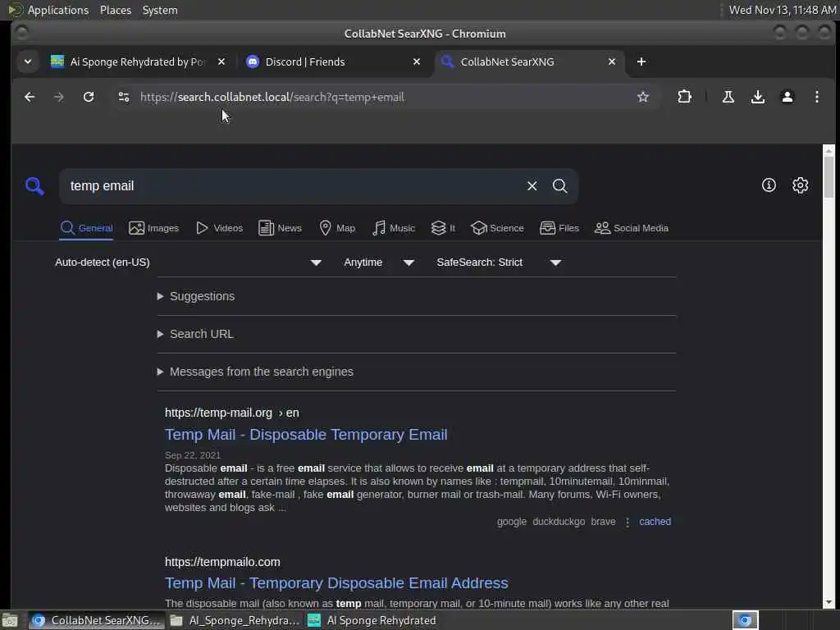Switch to Videos category
Screen dimensions: 840x630
[219, 228]
